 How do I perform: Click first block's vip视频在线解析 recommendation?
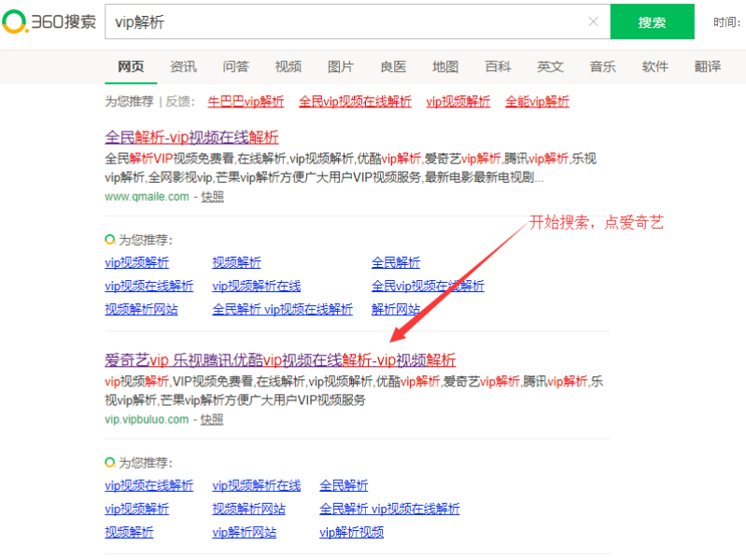[148, 286]
